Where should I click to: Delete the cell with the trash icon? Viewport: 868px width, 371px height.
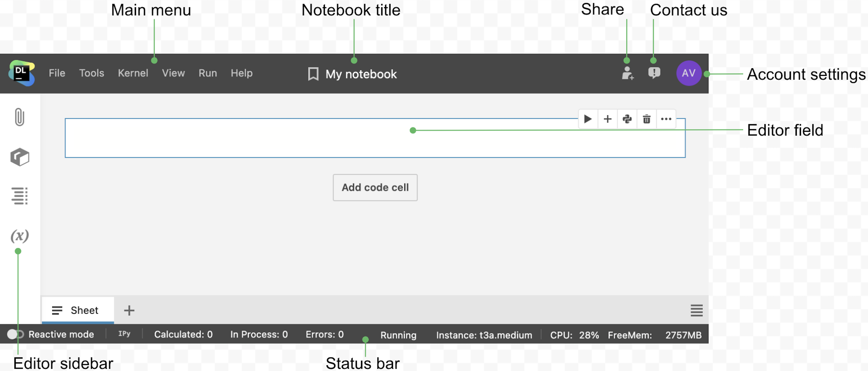646,119
